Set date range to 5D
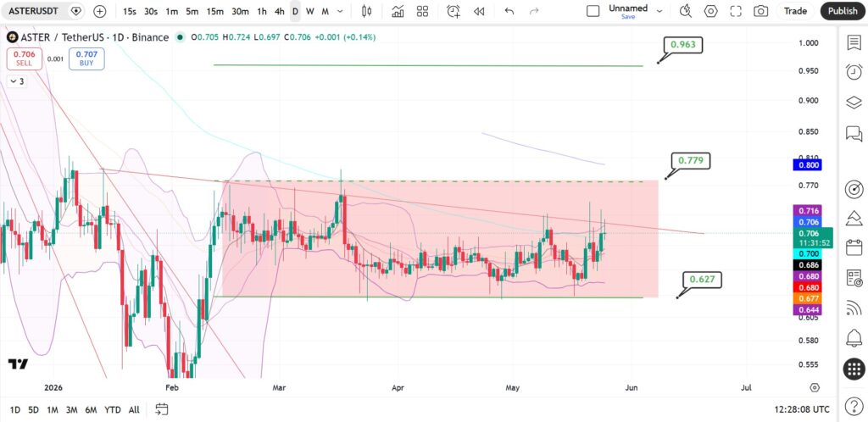868x422 pixels. pos(34,410)
